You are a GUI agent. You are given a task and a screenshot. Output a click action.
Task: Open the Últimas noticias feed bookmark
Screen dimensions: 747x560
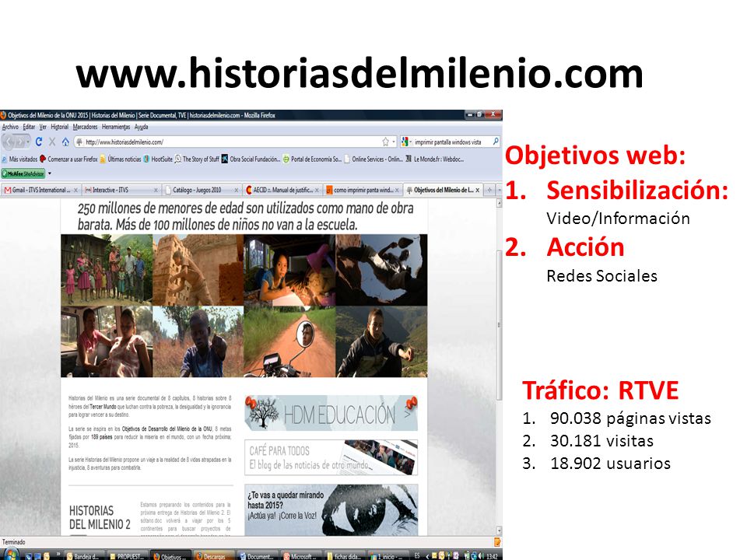[x=121, y=159]
